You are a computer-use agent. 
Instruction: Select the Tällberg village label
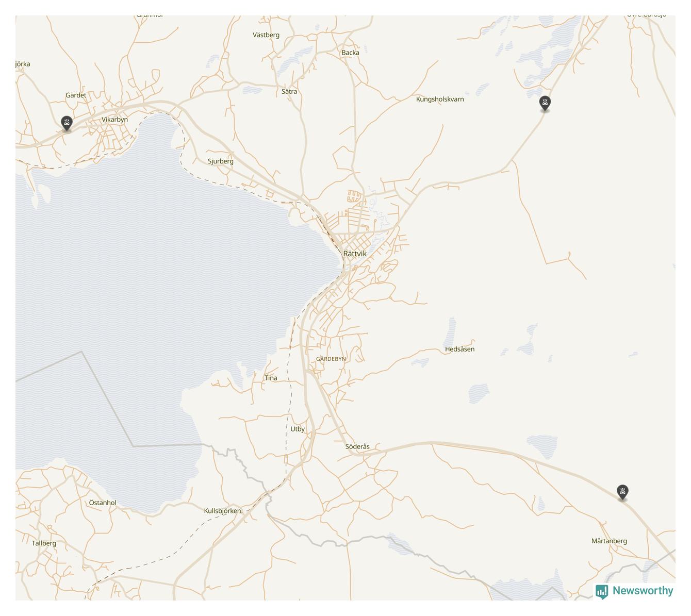click(44, 543)
